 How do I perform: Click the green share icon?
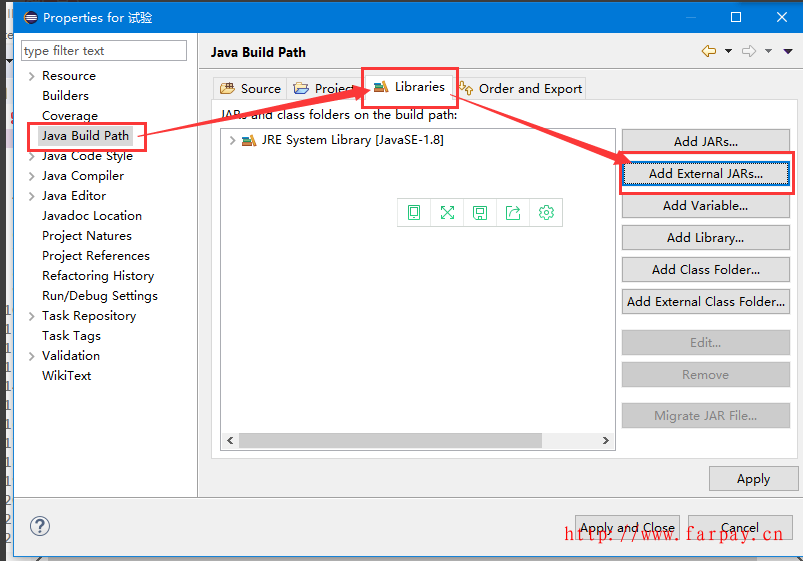pyautogui.click(x=513, y=212)
